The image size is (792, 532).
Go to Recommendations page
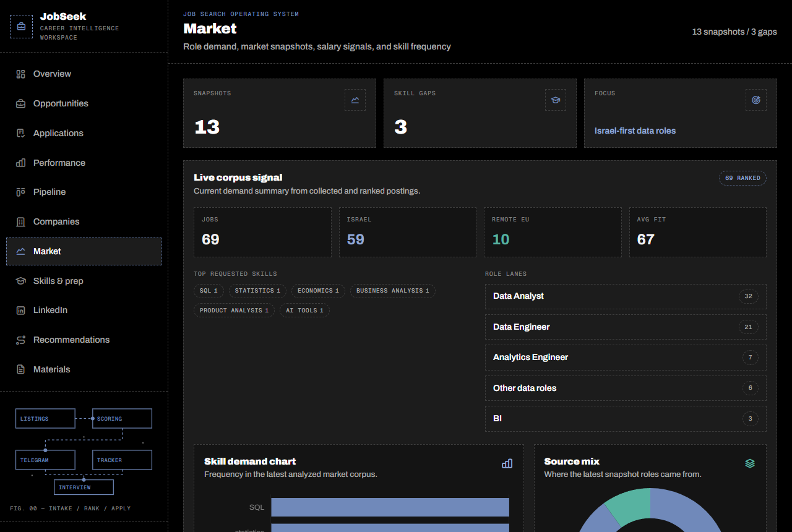(84, 340)
